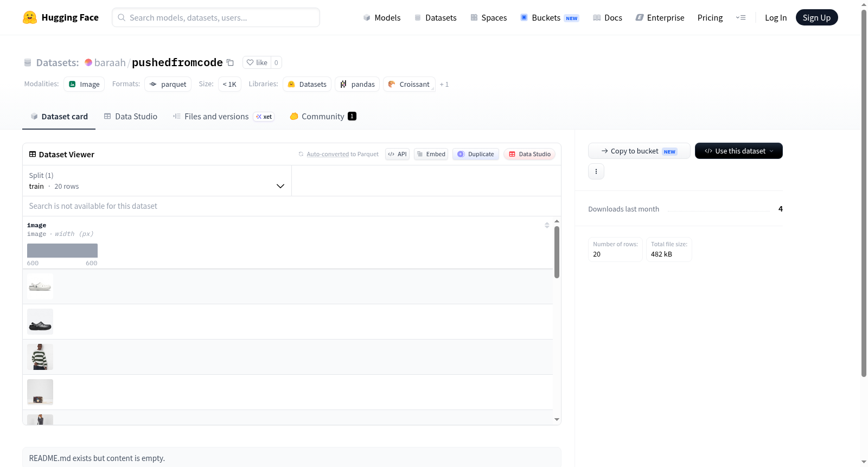Expand Use this dataset dropdown

point(739,151)
